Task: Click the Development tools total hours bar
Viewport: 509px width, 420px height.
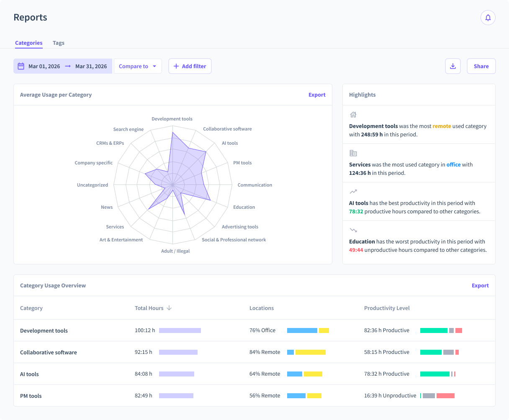Action: coord(180,330)
